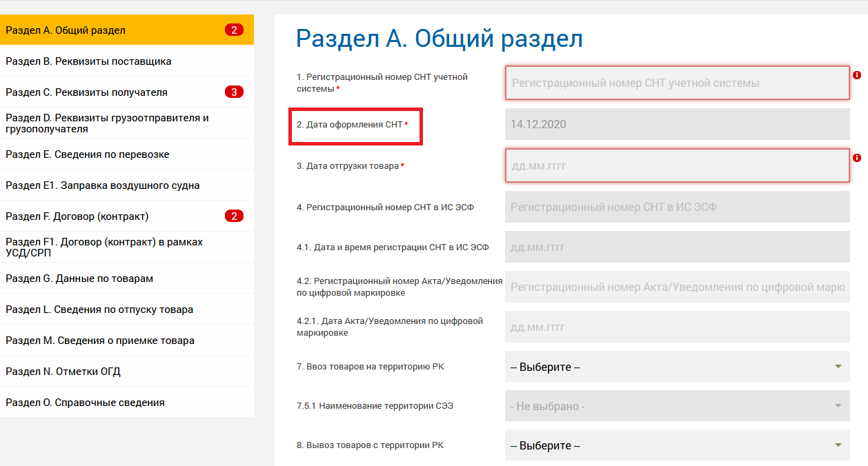
Task: Open Раздел D. Реквизиты грузоотправителя и грузополучателя
Action: pos(127,123)
